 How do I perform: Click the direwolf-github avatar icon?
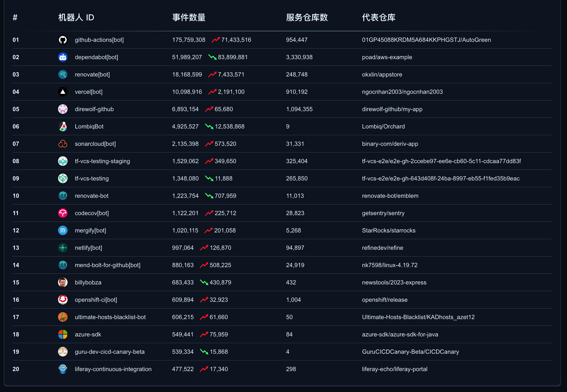tap(63, 109)
